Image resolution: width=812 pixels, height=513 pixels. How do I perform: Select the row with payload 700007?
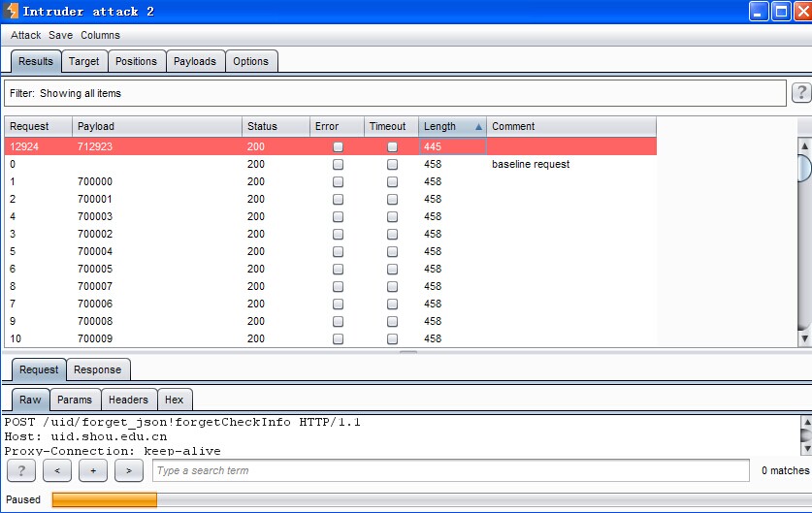[x=331, y=286]
